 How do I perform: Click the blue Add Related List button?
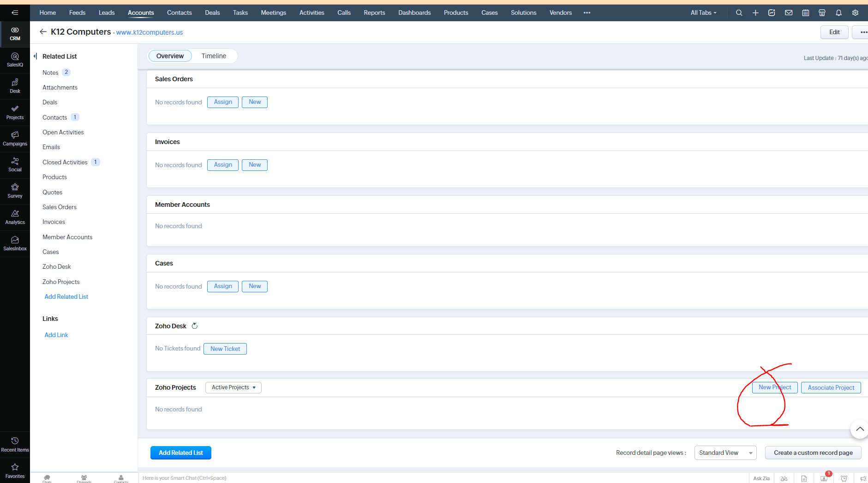pyautogui.click(x=181, y=453)
